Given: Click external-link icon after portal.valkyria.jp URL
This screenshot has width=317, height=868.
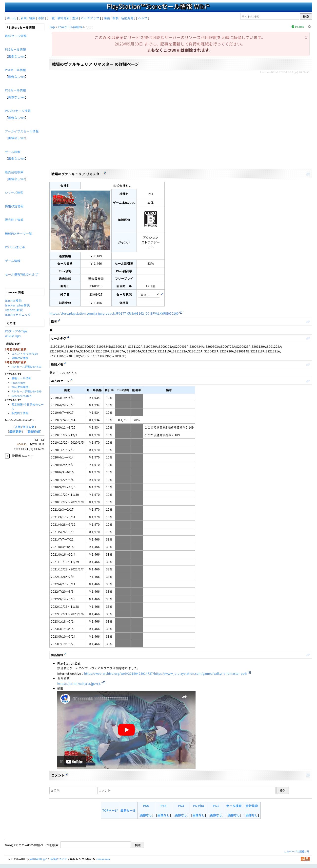Looking at the screenshot, I should [x=104, y=683].
